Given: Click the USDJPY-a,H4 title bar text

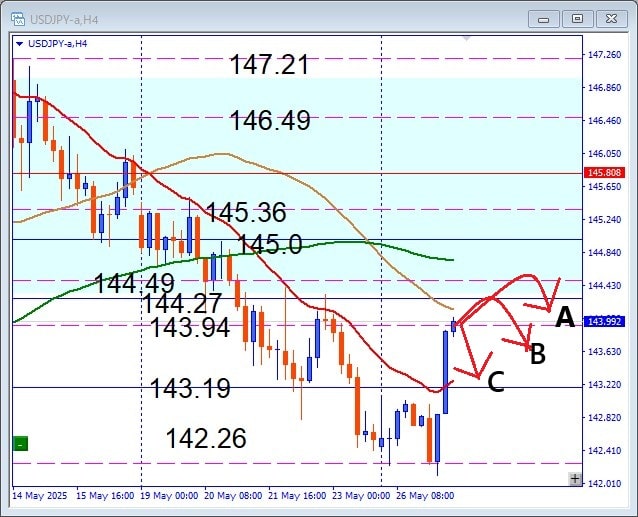Looking at the screenshot, I should pos(64,20).
